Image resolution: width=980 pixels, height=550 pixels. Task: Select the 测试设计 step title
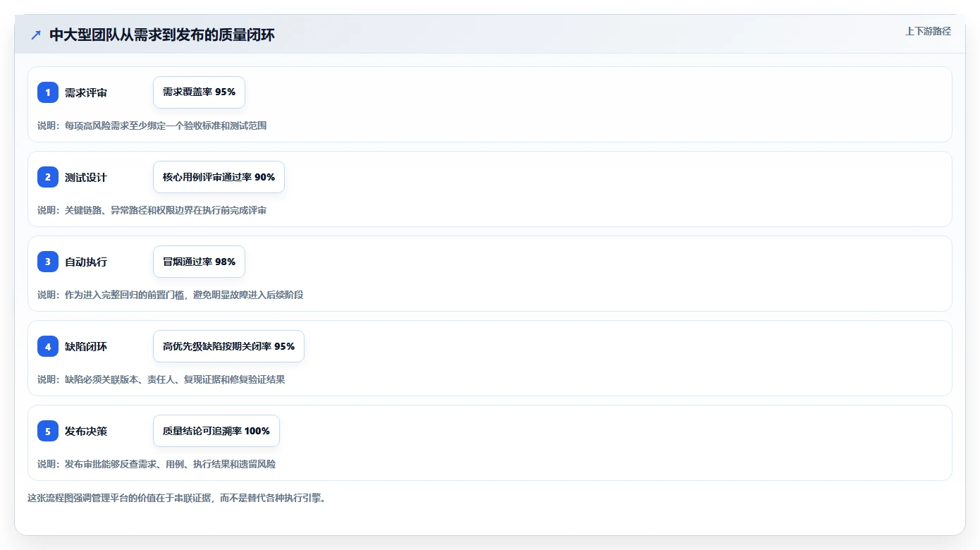click(x=86, y=177)
